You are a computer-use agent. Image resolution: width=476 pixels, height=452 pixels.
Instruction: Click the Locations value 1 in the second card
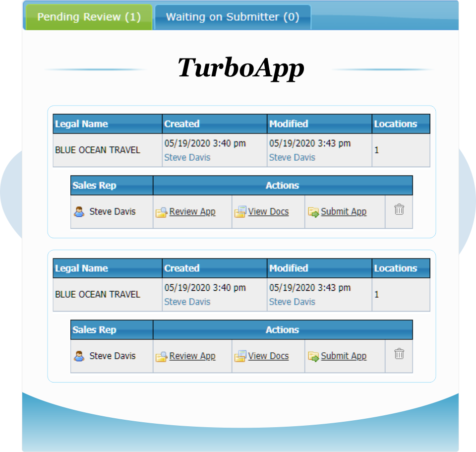point(376,294)
